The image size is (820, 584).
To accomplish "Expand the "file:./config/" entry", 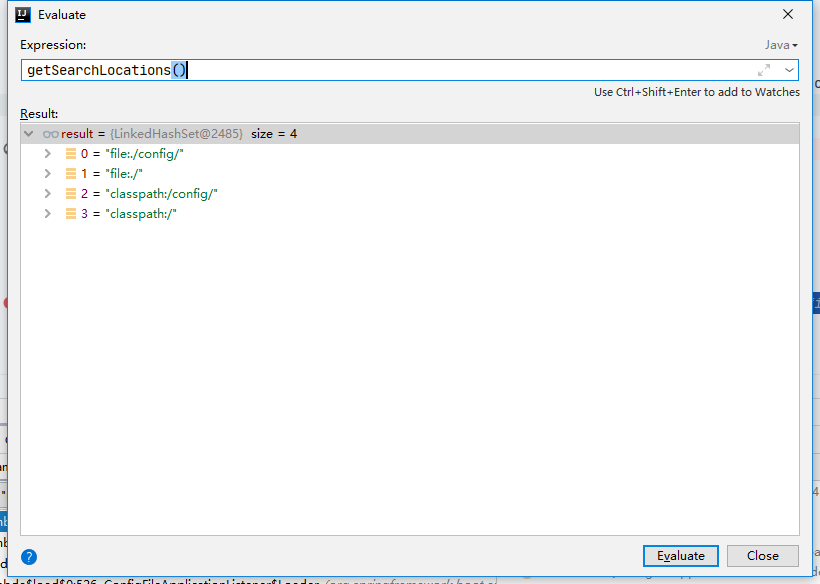I will pyautogui.click(x=47, y=154).
